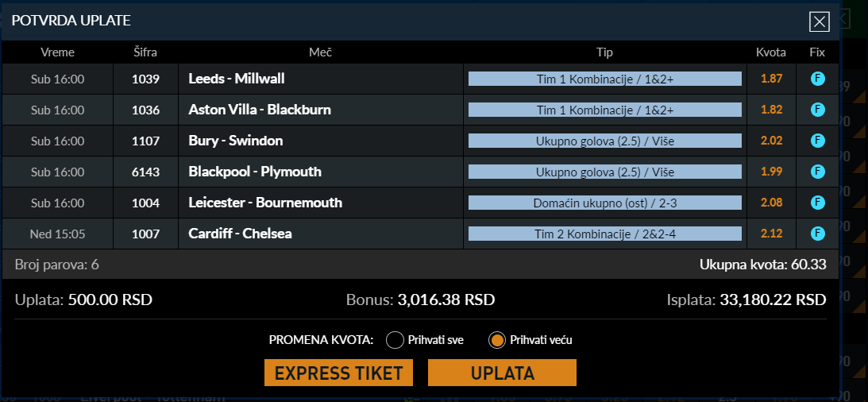Toggle Fix icon on Aston Villa - Blackburn row
868x402 pixels.
click(818, 110)
